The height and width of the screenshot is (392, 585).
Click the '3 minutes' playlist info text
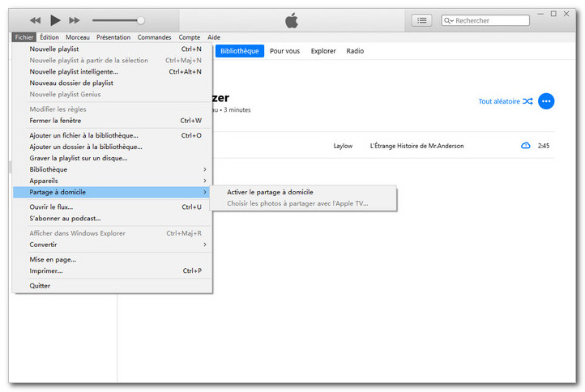click(x=237, y=109)
